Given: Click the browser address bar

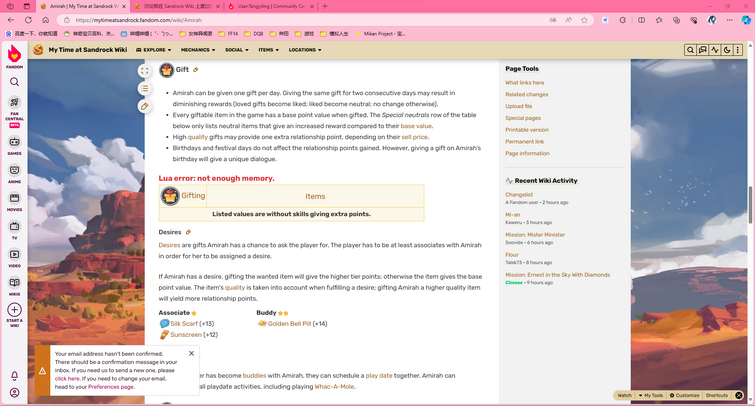Looking at the screenshot, I should (308, 20).
